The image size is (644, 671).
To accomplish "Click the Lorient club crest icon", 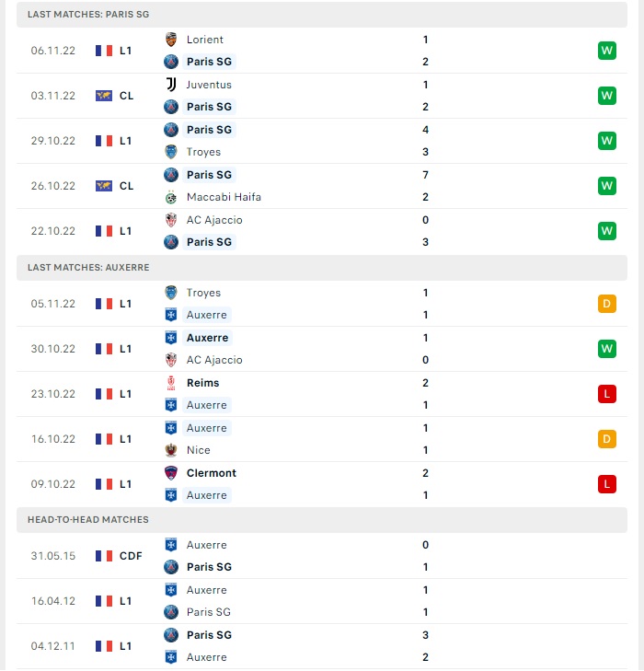I will pyautogui.click(x=171, y=40).
